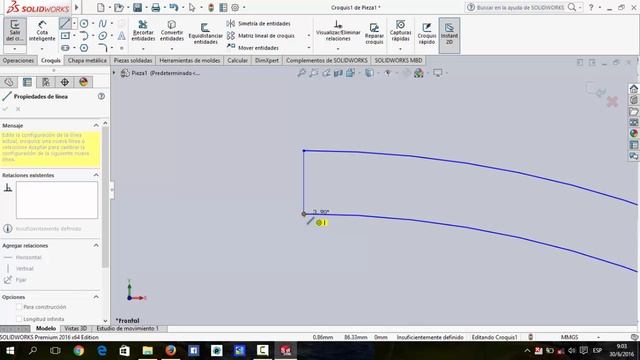Open the Calcular tab
This screenshot has height=360, width=640.
[x=238, y=60]
